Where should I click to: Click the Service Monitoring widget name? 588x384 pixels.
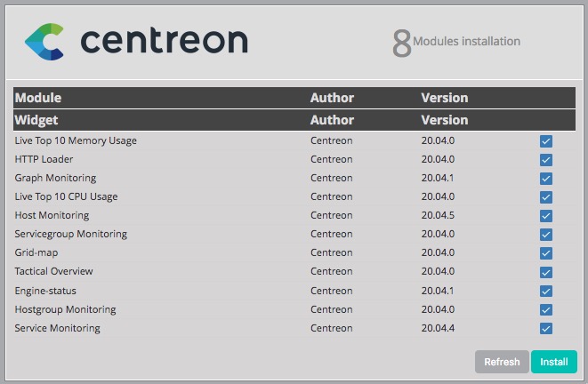point(57,328)
